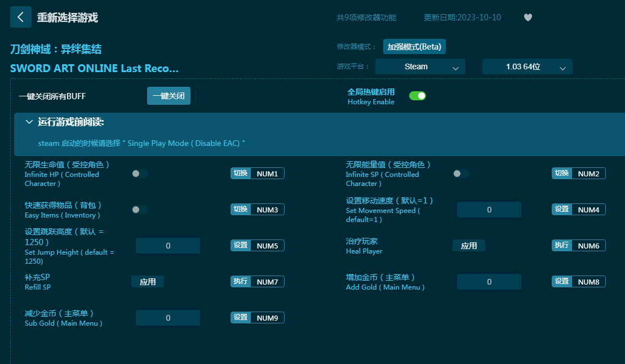The height and width of the screenshot is (364, 625).
Task: Enable Infinite HP toggle
Action: pyautogui.click(x=140, y=174)
